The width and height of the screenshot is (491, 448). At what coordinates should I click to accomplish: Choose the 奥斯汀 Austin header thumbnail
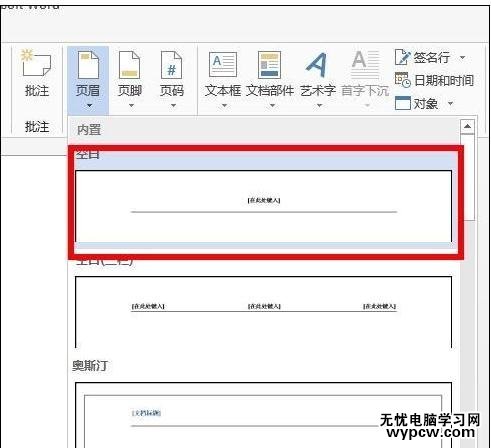(264, 415)
